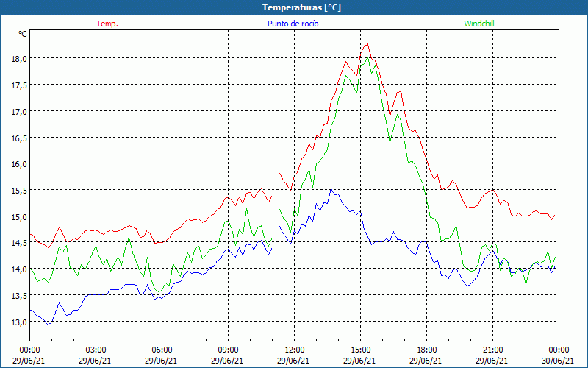Image resolution: width=588 pixels, height=368 pixels.
Task: Click the 15:00 time axis label
Action: tap(360, 350)
